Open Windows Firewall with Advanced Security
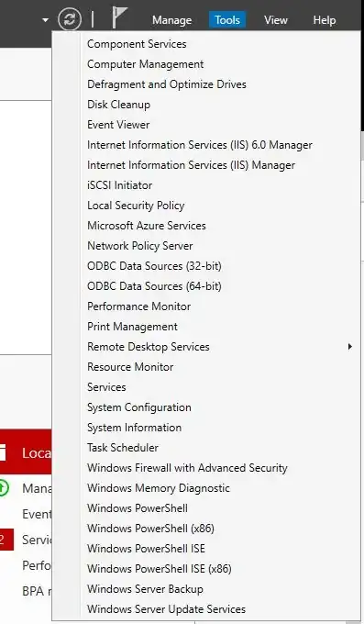 (187, 468)
